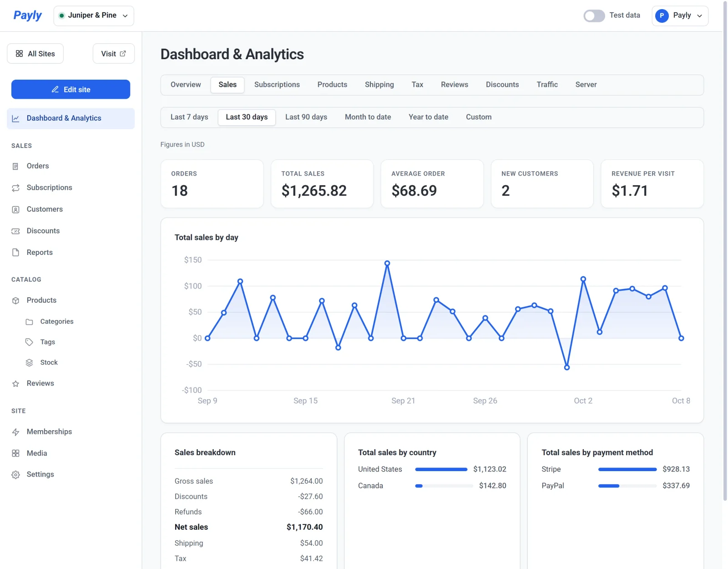Viewport: 728px width, 569px height.
Task: Click the Edit site button
Action: [x=71, y=89]
